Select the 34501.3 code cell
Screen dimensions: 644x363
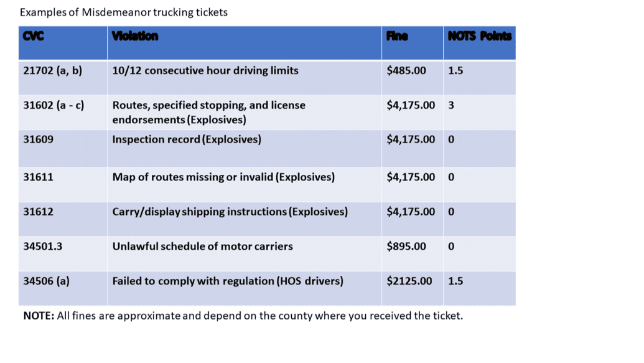point(42,246)
